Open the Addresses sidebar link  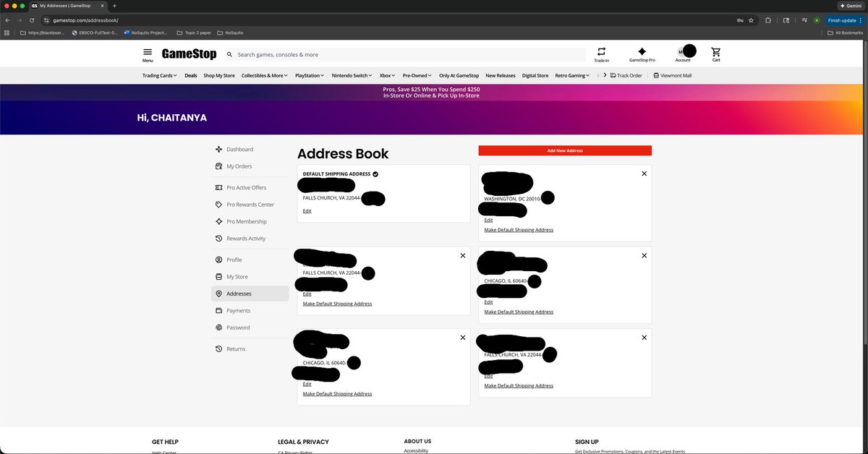250,294
